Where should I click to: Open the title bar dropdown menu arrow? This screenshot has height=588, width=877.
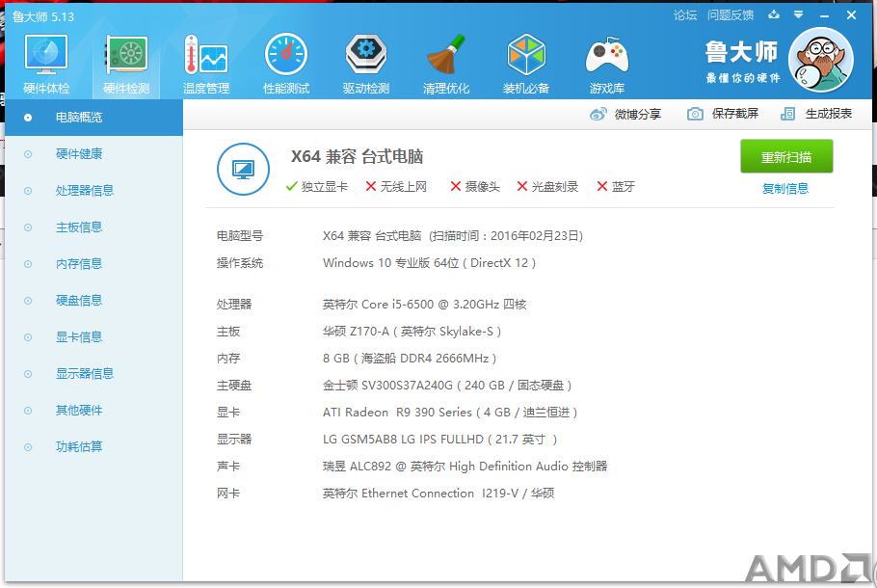[x=799, y=15]
